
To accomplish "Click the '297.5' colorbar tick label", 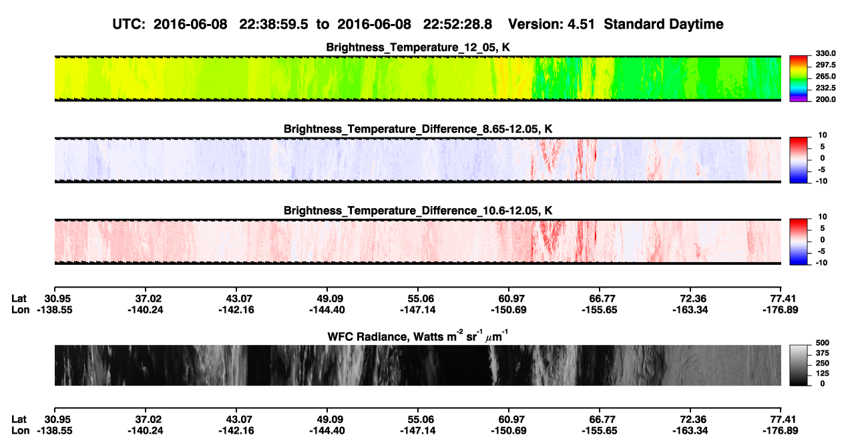I will (826, 65).
